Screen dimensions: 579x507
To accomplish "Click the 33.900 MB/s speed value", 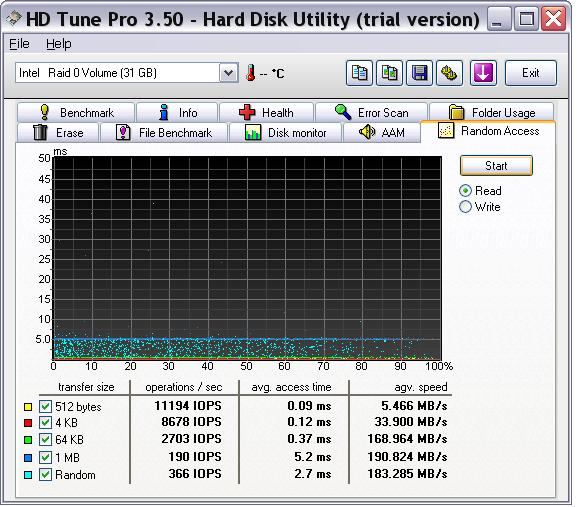I will 411,421.
